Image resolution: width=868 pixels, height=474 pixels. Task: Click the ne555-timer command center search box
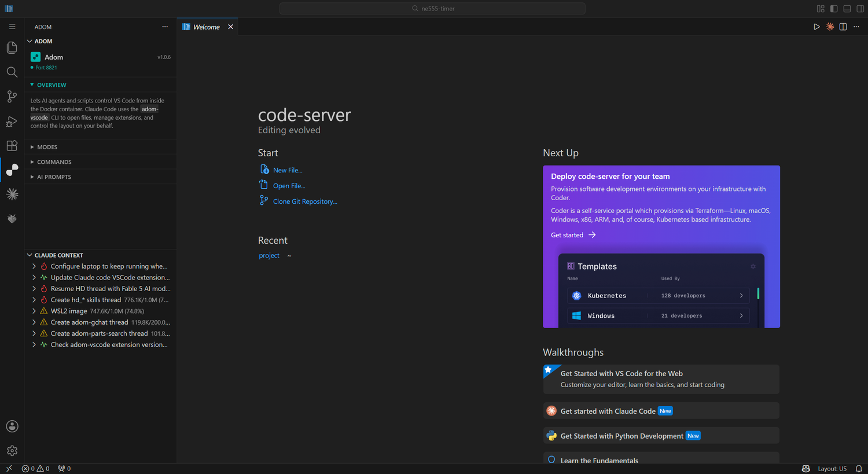(x=432, y=9)
